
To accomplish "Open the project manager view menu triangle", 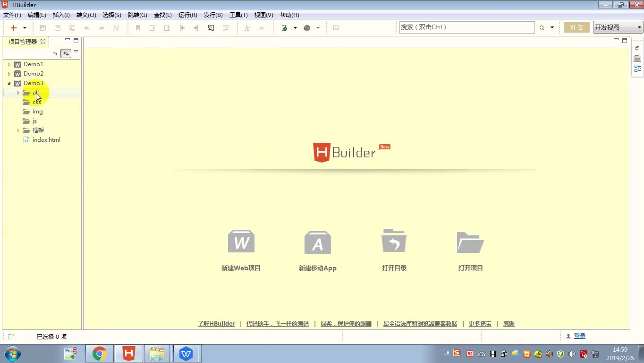I will coord(76,52).
